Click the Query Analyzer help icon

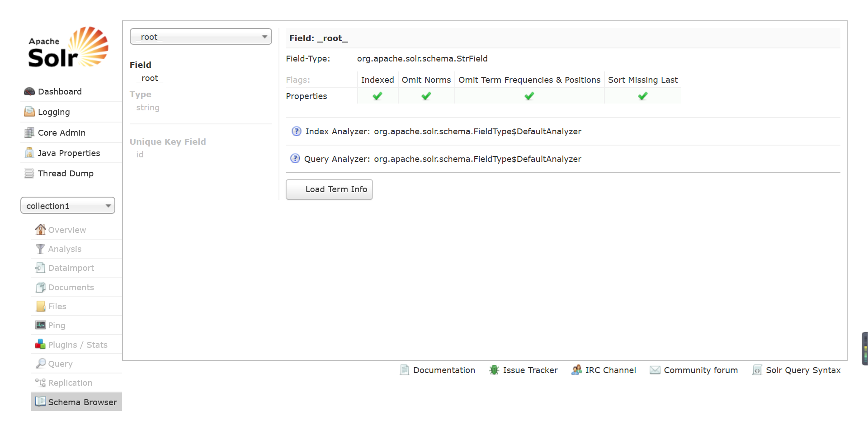click(x=295, y=158)
